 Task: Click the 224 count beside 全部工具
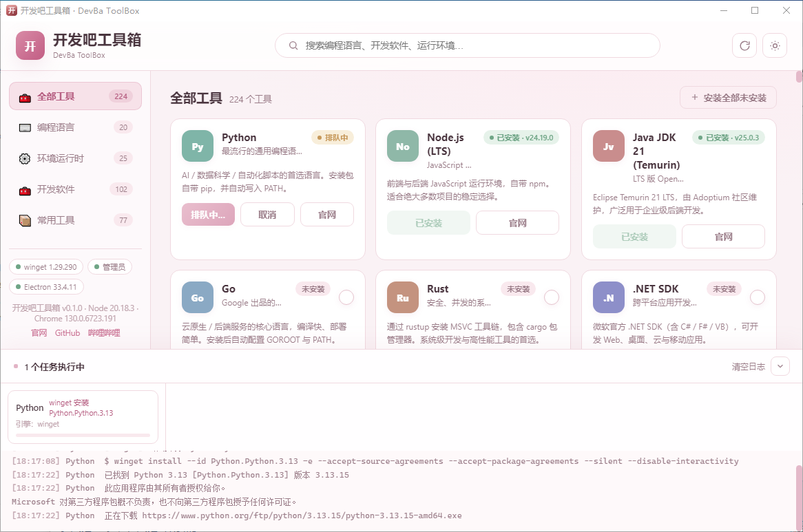[x=121, y=96]
